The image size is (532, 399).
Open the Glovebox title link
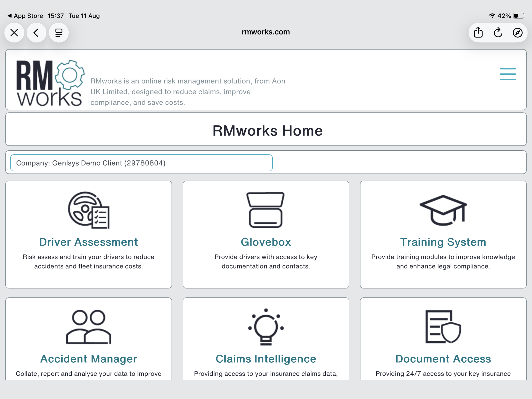[x=266, y=242]
